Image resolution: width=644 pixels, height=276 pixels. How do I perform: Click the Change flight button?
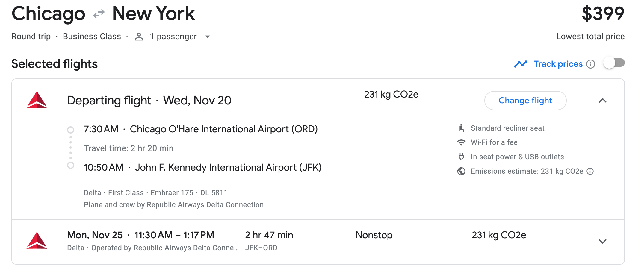tap(525, 101)
